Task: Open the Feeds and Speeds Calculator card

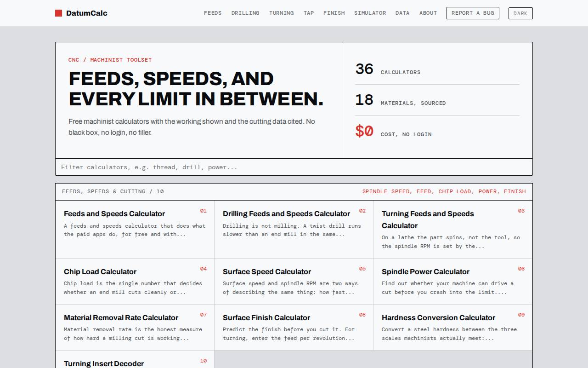Action: pyautogui.click(x=135, y=230)
